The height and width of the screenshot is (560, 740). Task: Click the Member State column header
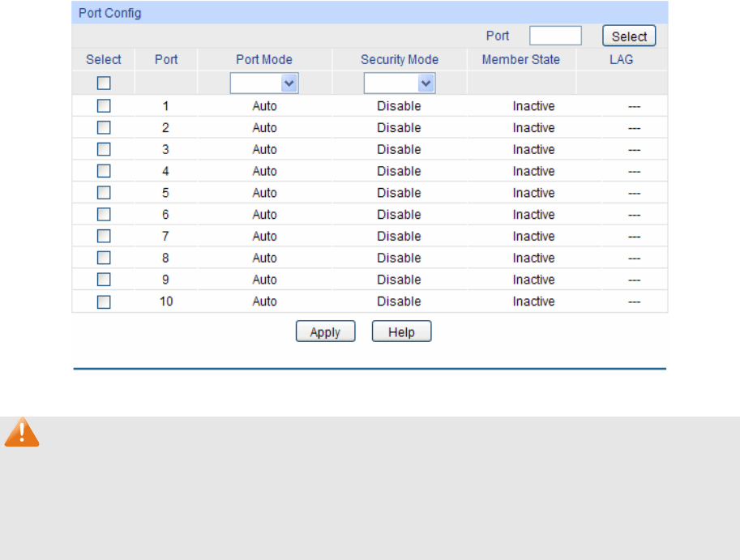[520, 59]
